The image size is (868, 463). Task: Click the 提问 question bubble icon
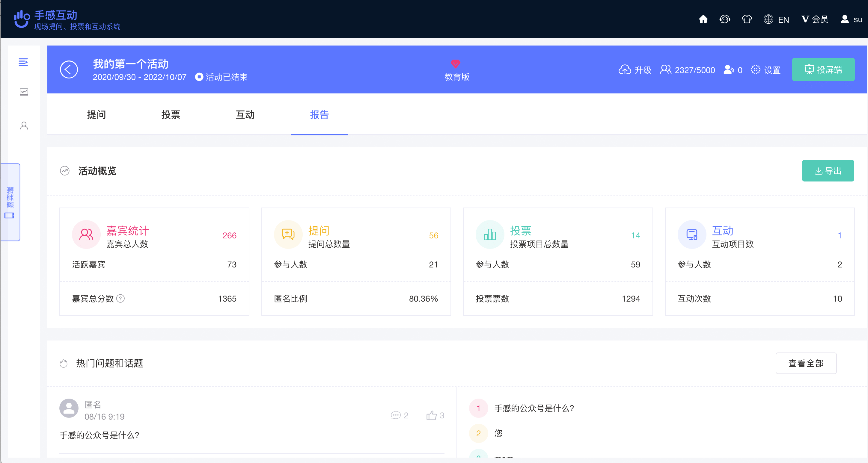(288, 234)
